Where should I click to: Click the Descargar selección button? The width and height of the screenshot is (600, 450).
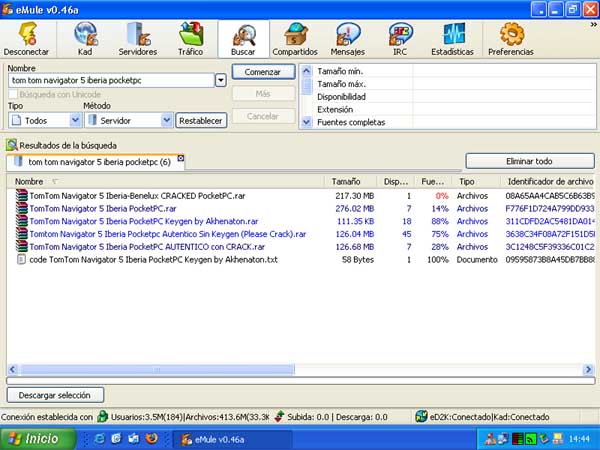point(55,395)
